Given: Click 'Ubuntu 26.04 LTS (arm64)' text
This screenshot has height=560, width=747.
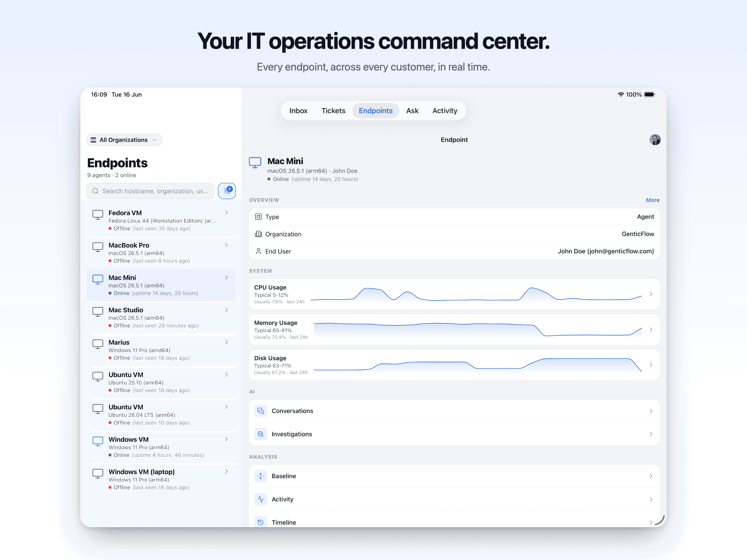Looking at the screenshot, I should 141,415.
